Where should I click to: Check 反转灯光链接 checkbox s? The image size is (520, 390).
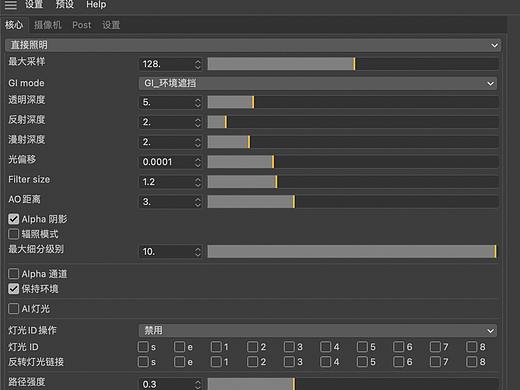[x=143, y=362]
